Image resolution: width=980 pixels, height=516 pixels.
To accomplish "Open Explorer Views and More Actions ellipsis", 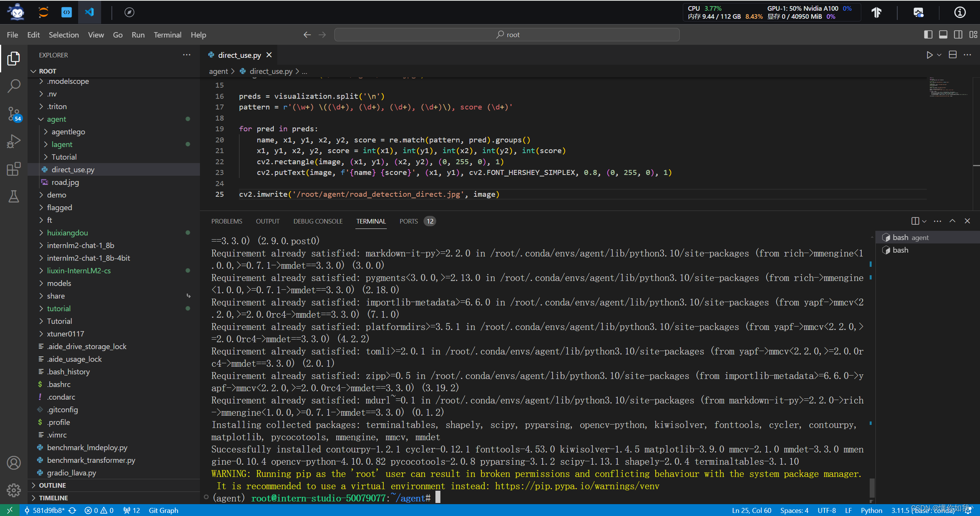I will tap(187, 55).
